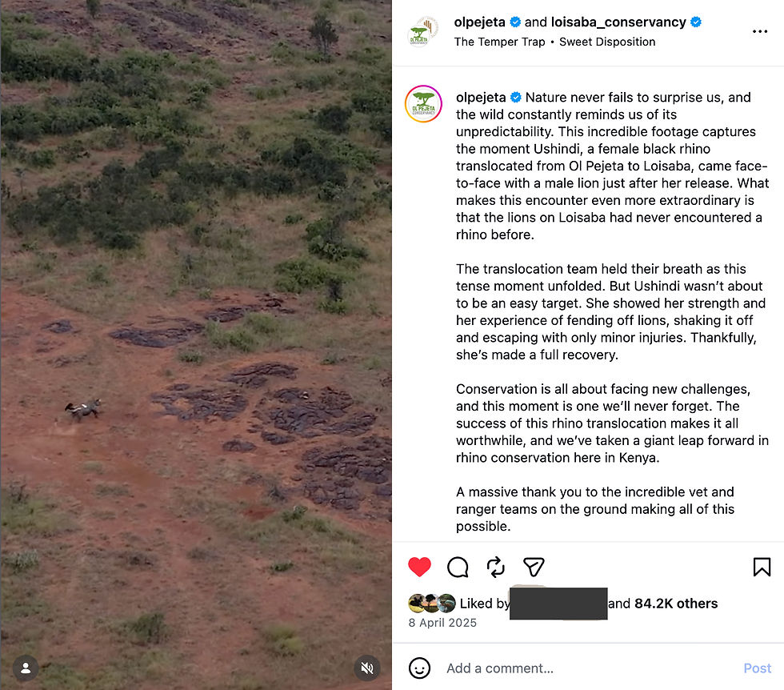
Task: Repost using the circular arrows icon
Action: pos(495,567)
